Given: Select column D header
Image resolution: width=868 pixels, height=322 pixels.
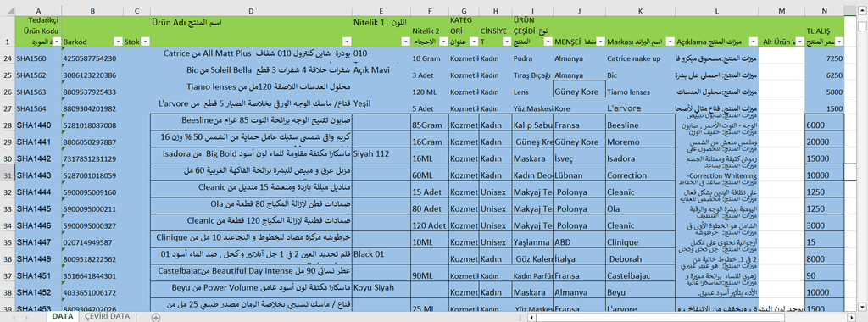Looking at the screenshot, I should click(251, 10).
